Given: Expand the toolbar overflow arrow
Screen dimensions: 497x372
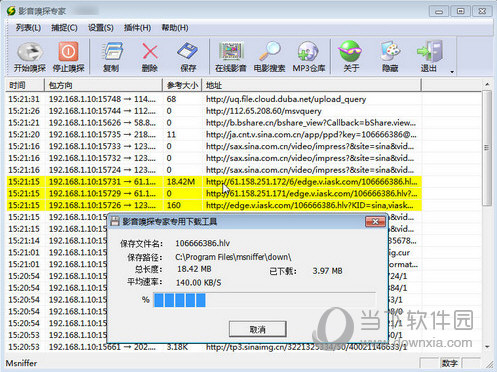Looking at the screenshot, I should pos(452,72).
